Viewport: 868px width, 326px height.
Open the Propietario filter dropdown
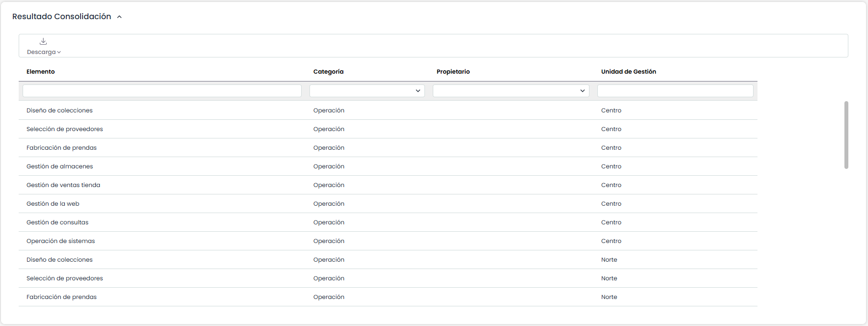pyautogui.click(x=511, y=91)
